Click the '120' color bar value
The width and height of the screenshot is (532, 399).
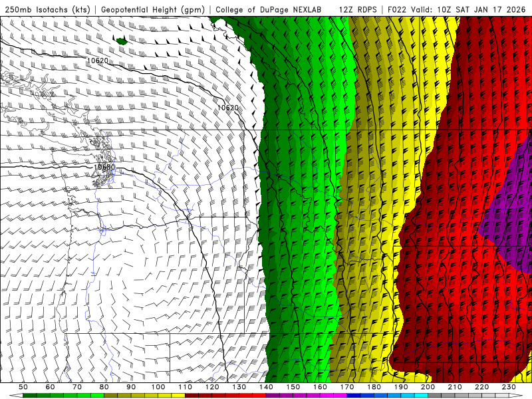[x=212, y=387]
